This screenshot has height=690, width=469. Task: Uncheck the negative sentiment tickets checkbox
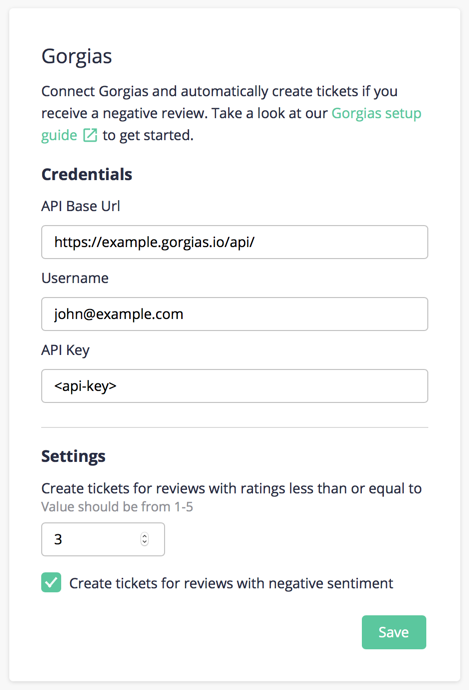point(51,583)
